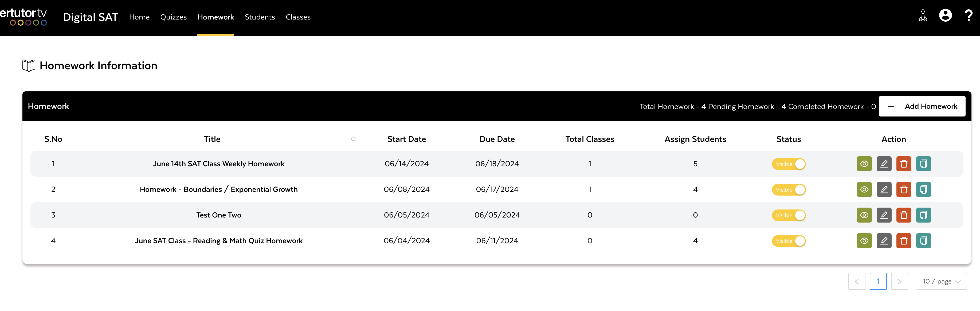Open the Students tab
Viewport: 980px width, 311px height.
[260, 17]
